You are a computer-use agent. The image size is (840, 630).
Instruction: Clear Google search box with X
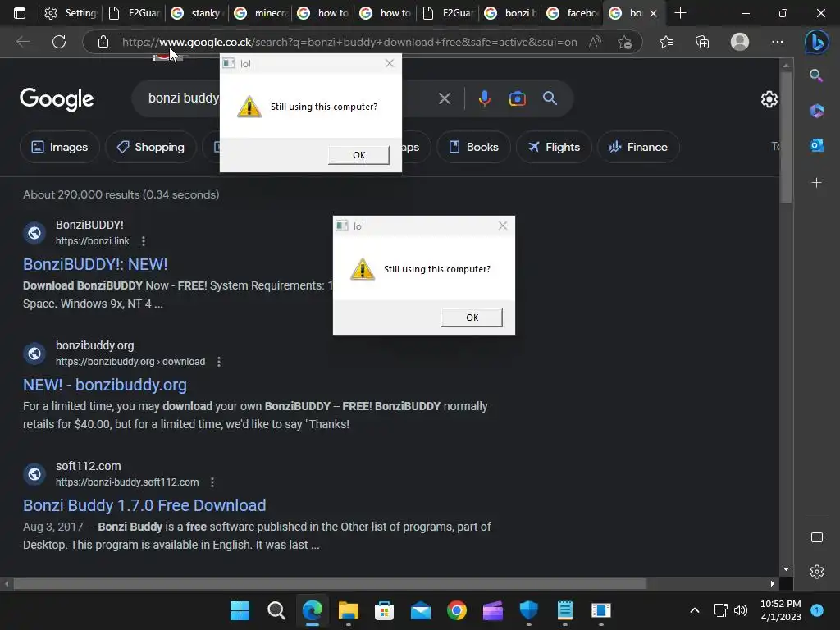[444, 98]
